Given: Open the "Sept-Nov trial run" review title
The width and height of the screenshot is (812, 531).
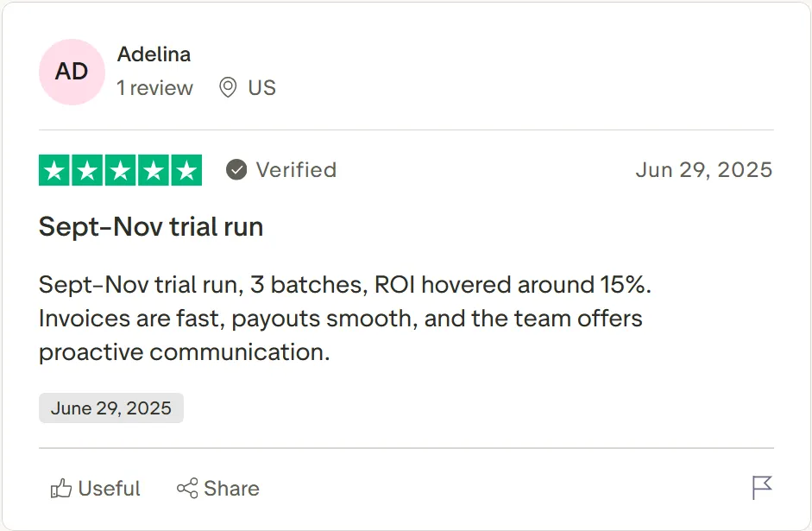Looking at the screenshot, I should click(151, 227).
